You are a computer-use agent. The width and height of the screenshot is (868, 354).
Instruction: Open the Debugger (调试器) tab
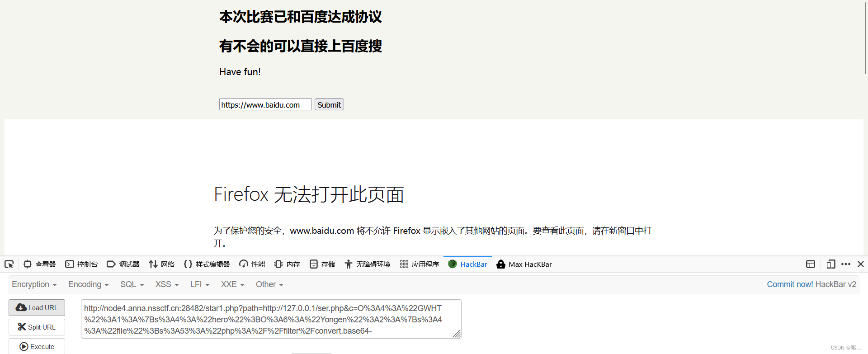tap(123, 264)
